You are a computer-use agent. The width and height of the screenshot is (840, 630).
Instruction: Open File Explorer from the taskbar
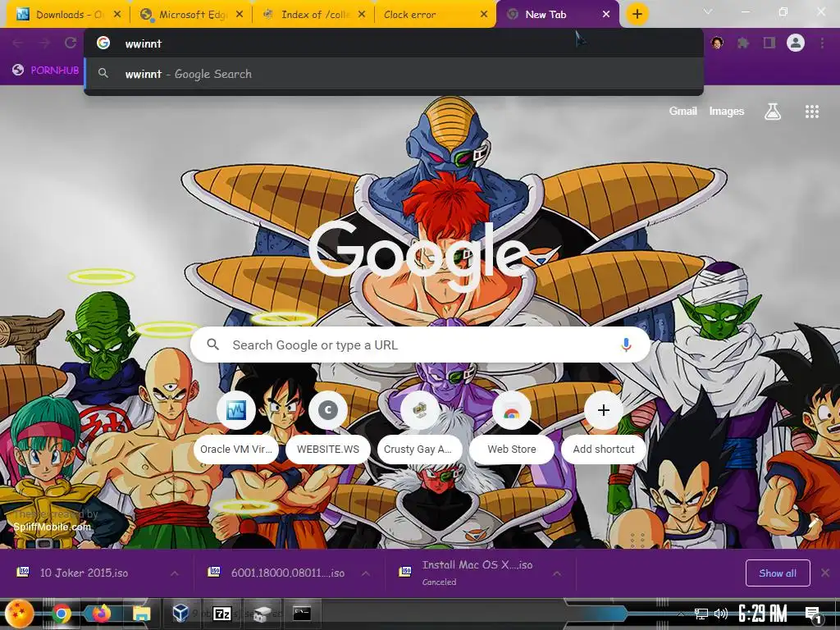point(141,614)
